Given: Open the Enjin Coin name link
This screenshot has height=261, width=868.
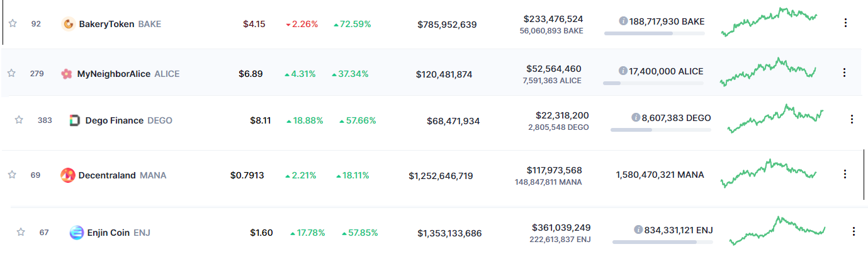Looking at the screenshot, I should [x=108, y=233].
